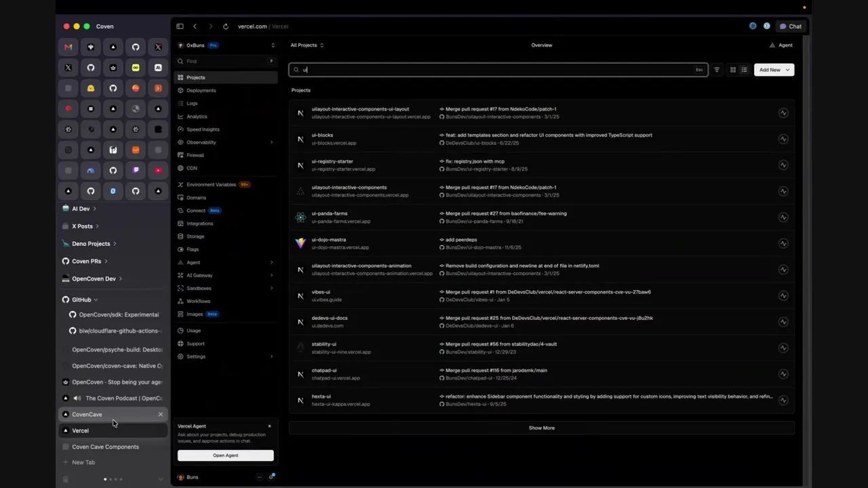Expand the Deno Projects folder
Screen dimensions: 868x488
114,244
